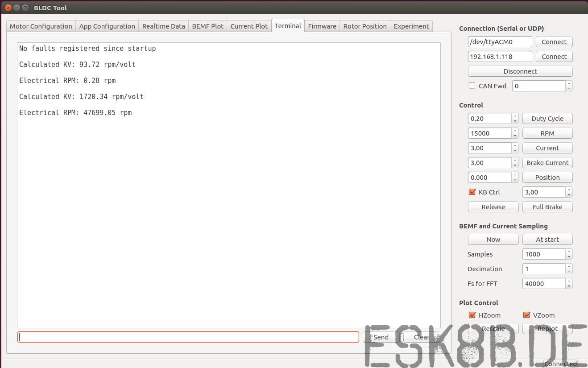Go to the Firmware tab
Viewport: 588px width, 368px height.
click(322, 26)
